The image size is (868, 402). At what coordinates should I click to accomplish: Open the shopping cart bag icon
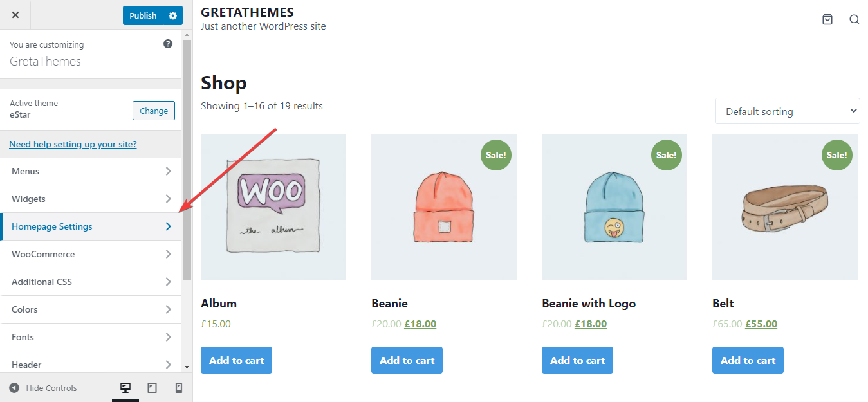[x=827, y=19]
